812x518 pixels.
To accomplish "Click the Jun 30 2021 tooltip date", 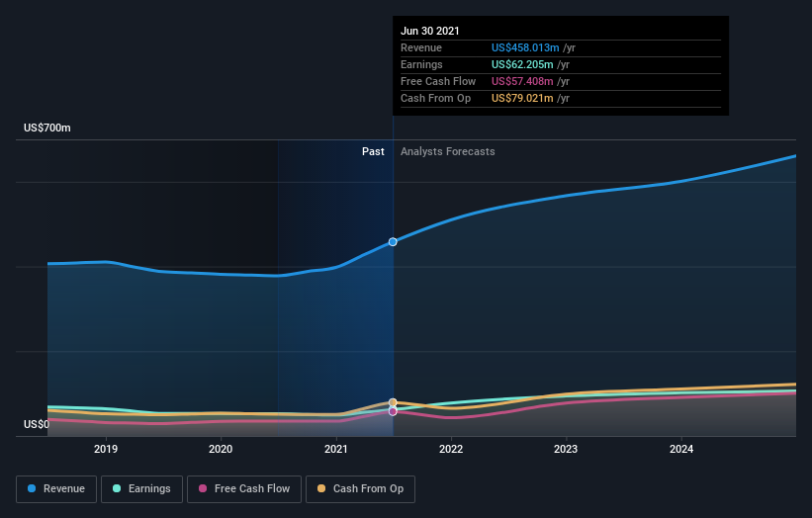I will pos(430,31).
